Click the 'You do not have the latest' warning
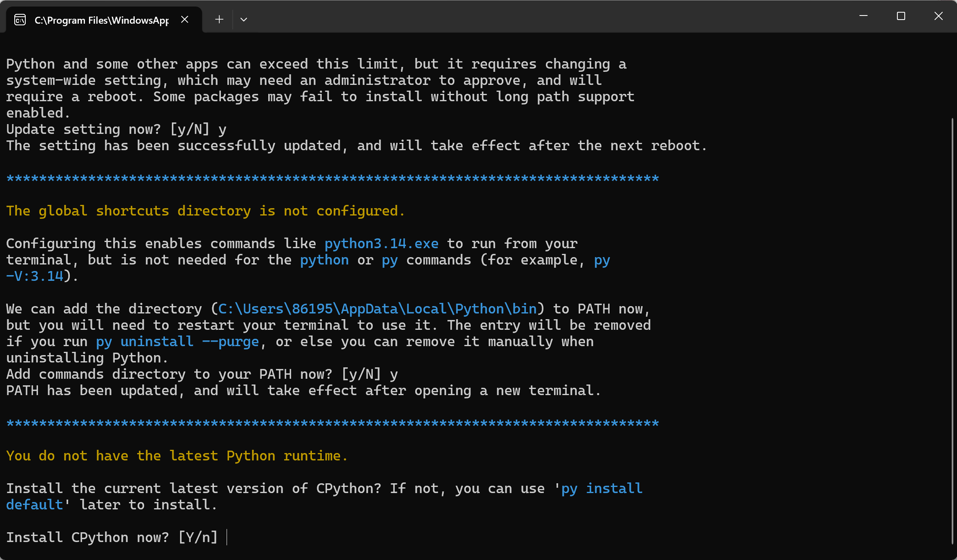 (x=177, y=456)
